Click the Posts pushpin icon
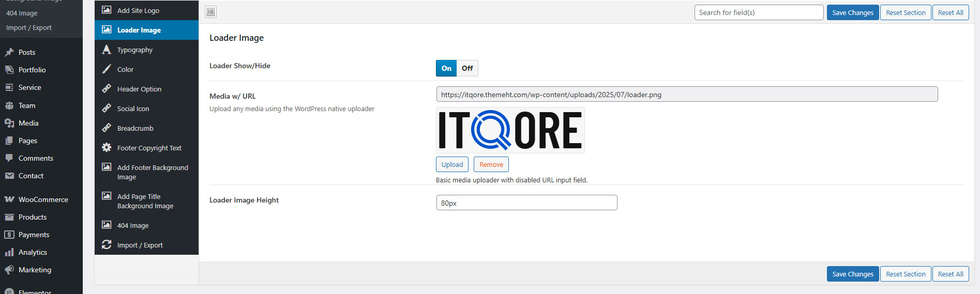 click(9, 52)
